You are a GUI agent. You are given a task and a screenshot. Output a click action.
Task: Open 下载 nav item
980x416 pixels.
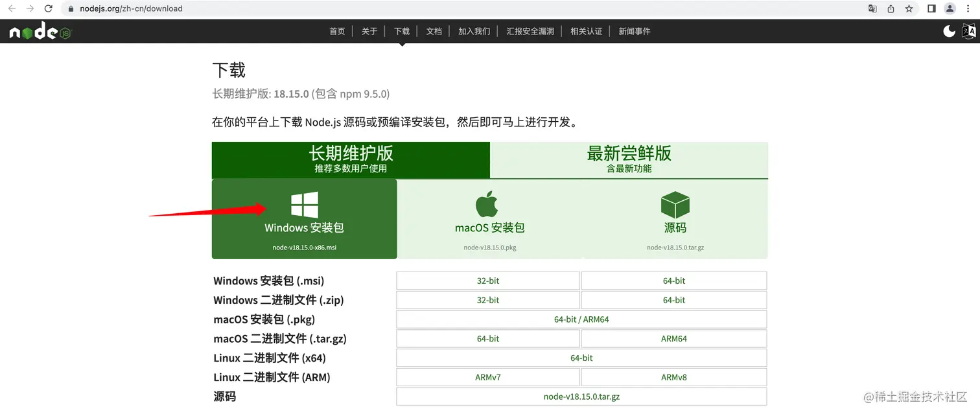pos(402,31)
